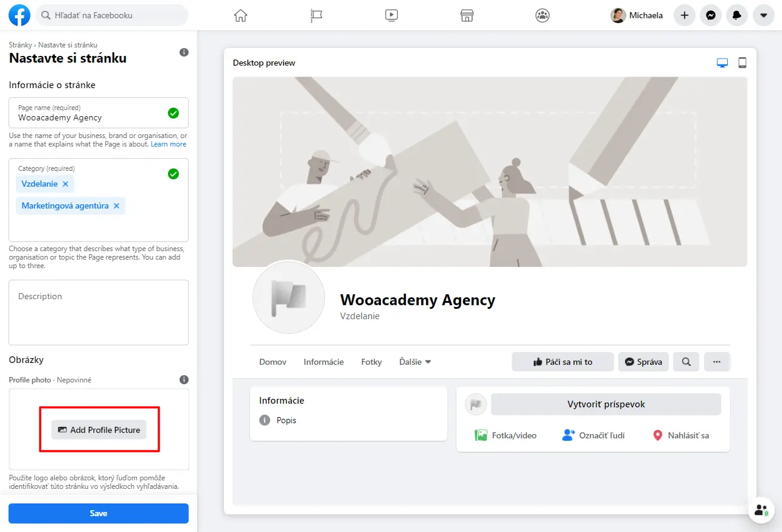The height and width of the screenshot is (532, 782).
Task: Click the Správa message button
Action: click(644, 362)
